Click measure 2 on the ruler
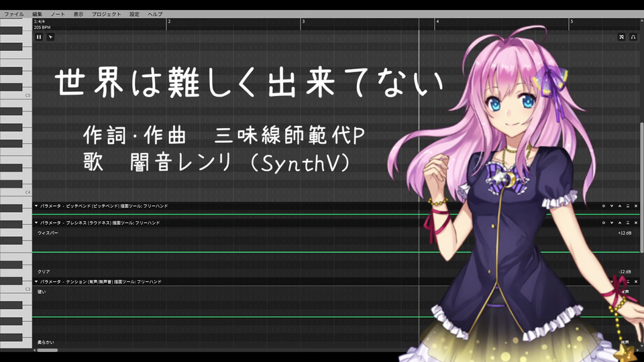The width and height of the screenshot is (644, 362). 169,21
